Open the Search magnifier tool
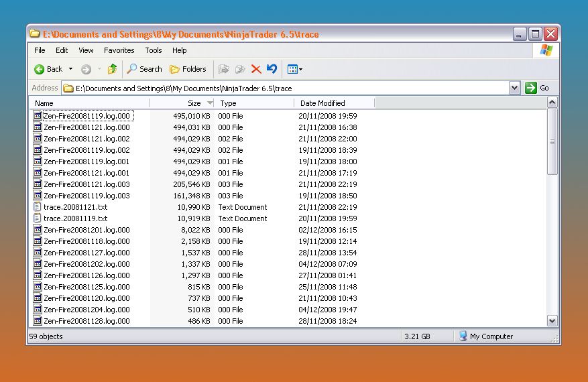 click(144, 69)
